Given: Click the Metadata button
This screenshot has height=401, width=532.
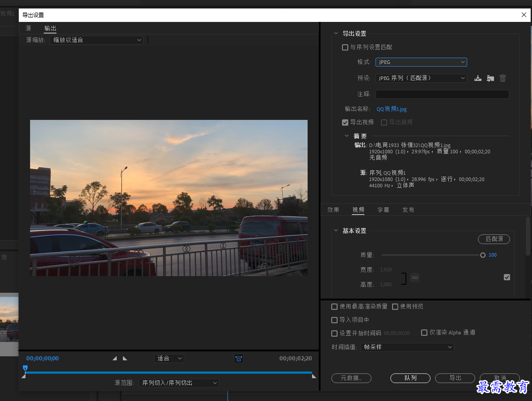Looking at the screenshot, I should point(351,378).
